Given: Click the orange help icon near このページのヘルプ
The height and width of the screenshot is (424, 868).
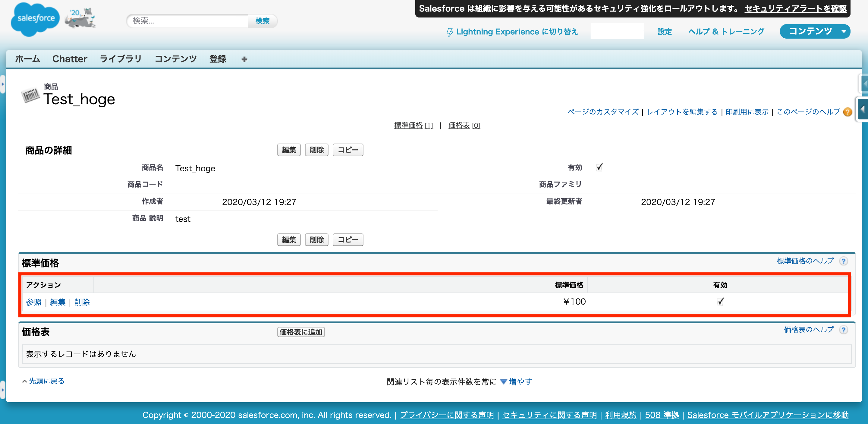Looking at the screenshot, I should 848,112.
